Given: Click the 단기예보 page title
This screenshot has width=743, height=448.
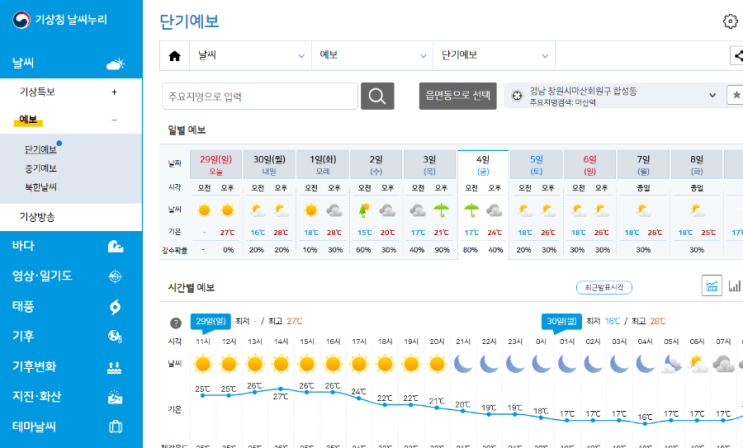Looking at the screenshot, I should 189,21.
